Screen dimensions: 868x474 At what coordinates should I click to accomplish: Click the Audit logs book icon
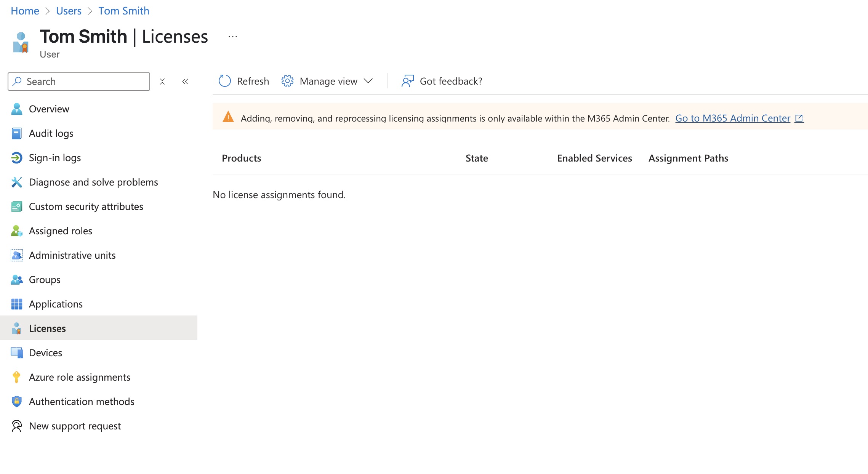(17, 133)
